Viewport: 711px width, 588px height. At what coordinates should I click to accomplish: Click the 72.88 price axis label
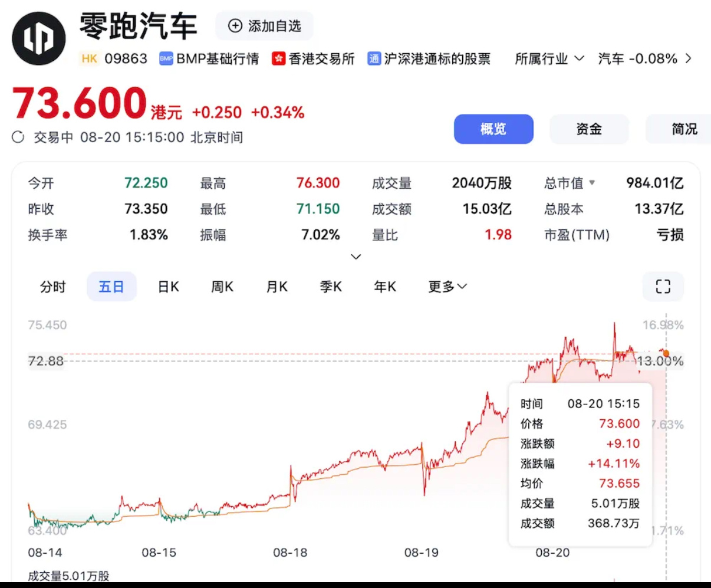tap(45, 361)
